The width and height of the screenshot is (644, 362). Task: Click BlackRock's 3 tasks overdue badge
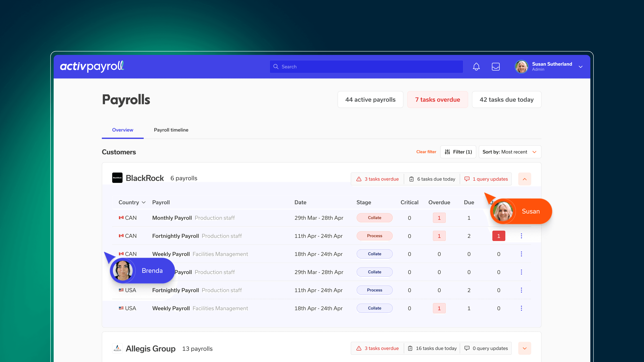(378, 179)
